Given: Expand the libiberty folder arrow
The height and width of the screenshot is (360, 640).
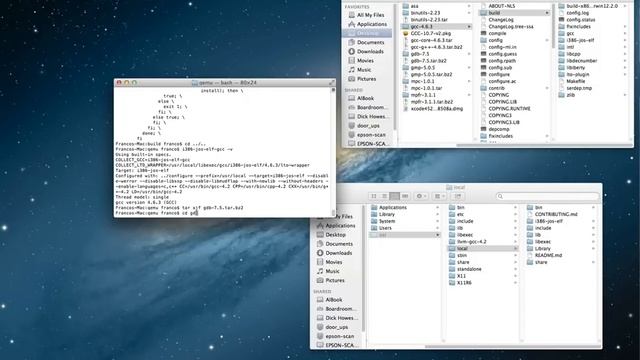Looking at the screenshot, I should click(625, 68).
